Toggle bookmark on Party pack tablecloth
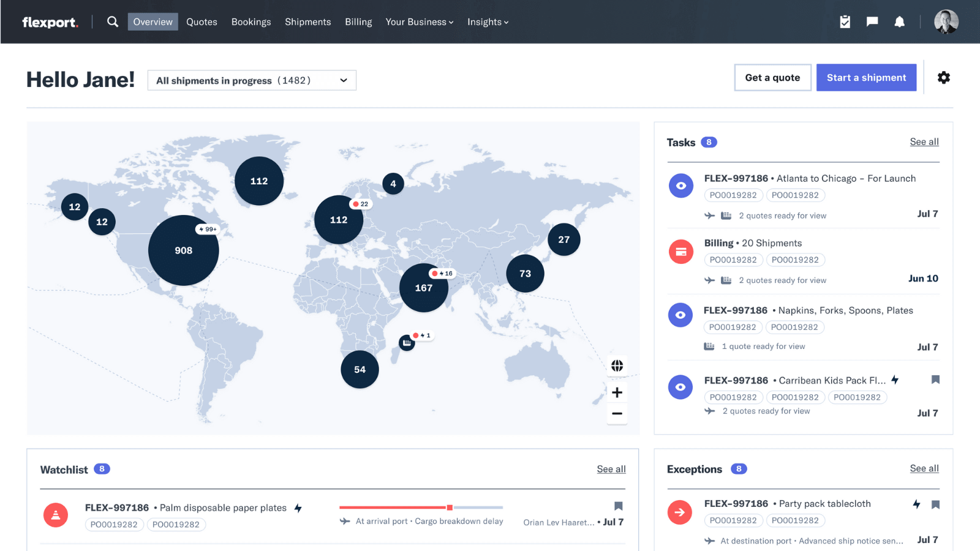The height and width of the screenshot is (551, 980). tap(935, 504)
